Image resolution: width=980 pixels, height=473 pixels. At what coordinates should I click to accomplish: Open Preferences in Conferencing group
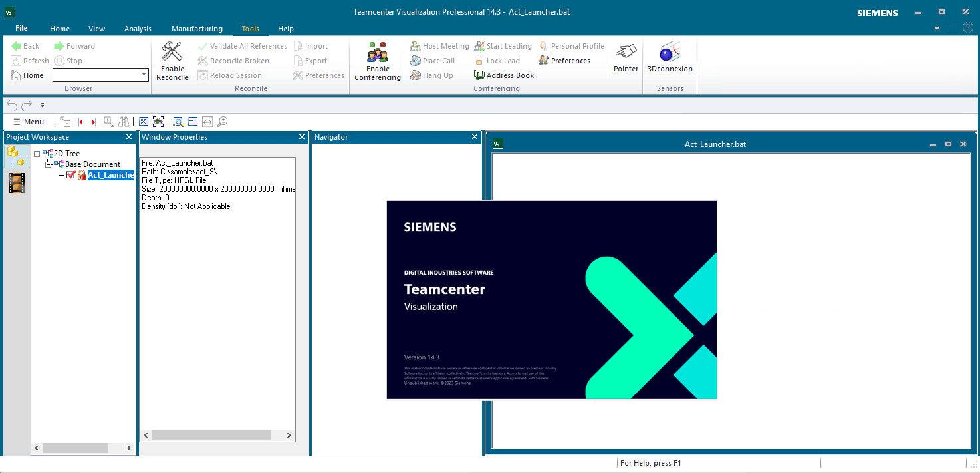[x=572, y=60]
